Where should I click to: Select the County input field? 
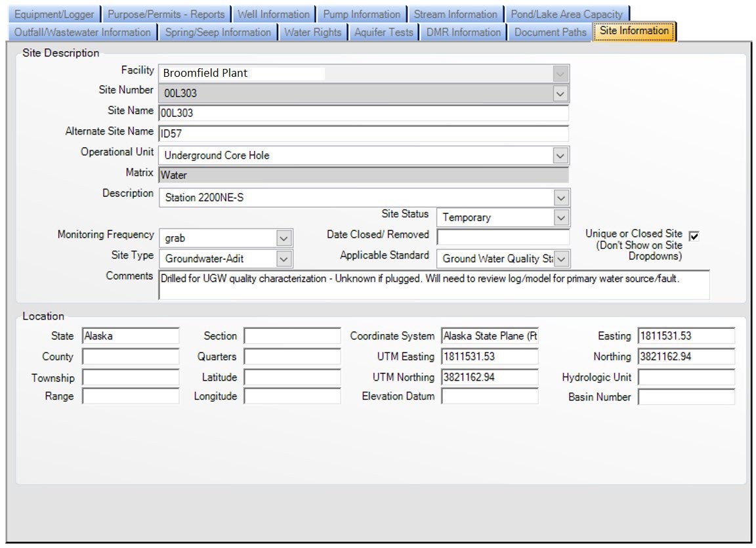tap(131, 356)
